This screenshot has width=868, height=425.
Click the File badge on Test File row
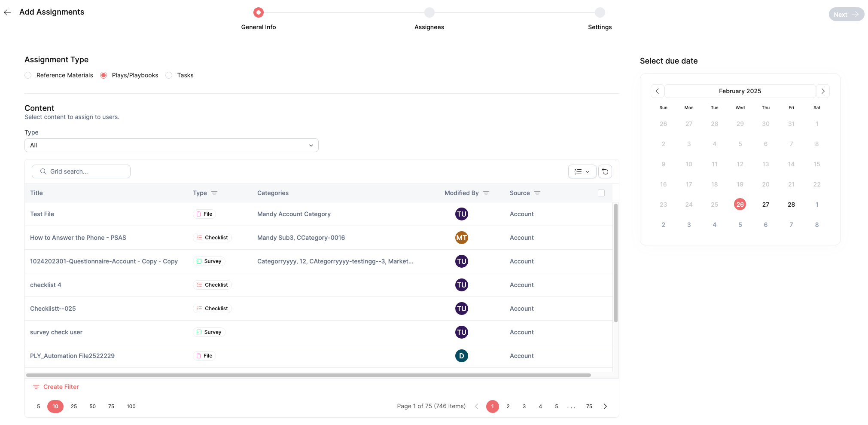(204, 214)
